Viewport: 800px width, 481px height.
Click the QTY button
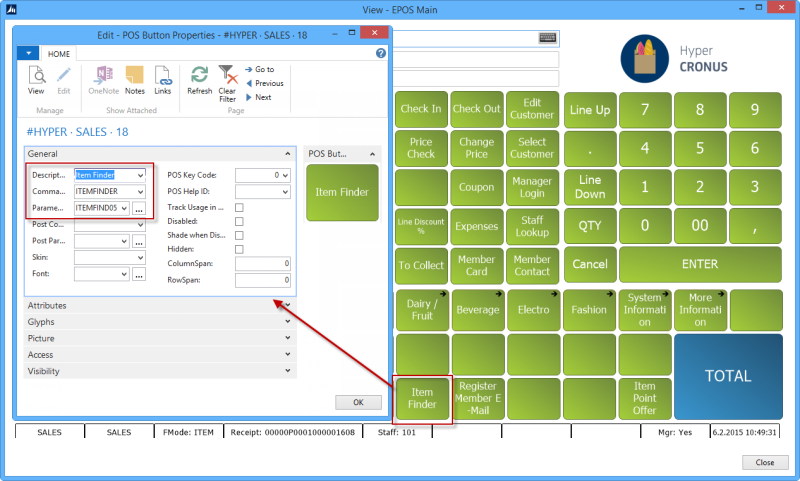tap(590, 225)
